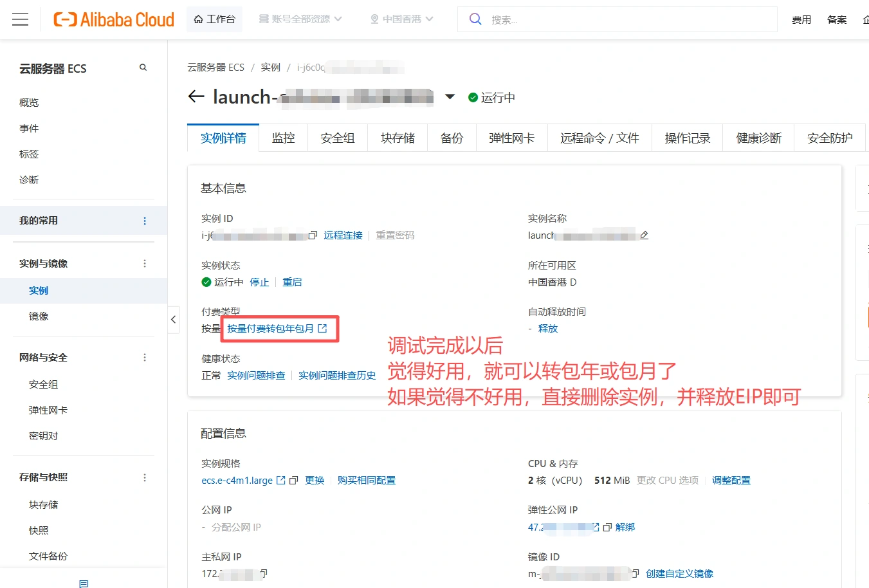Screen dimensions: 869x588
Task: Open 密钥对 in the sidebar
Action: [43, 436]
